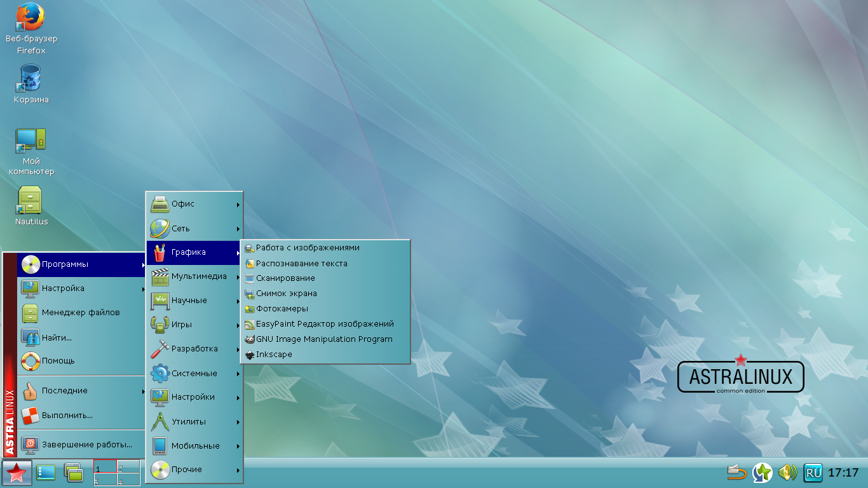Open the Разработка category
The height and width of the screenshot is (488, 868).
tap(194, 349)
